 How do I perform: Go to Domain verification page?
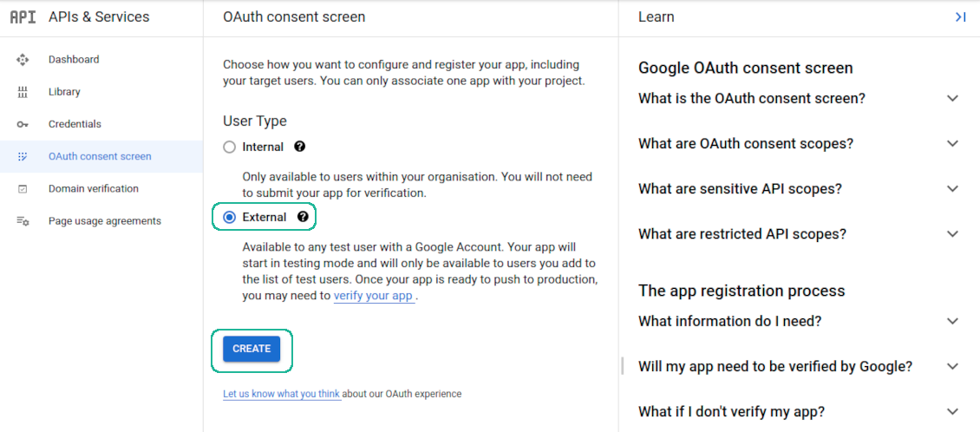click(93, 189)
